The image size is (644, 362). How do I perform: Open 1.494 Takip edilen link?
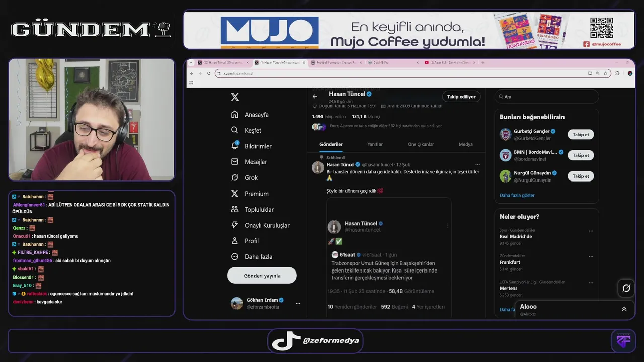click(329, 117)
